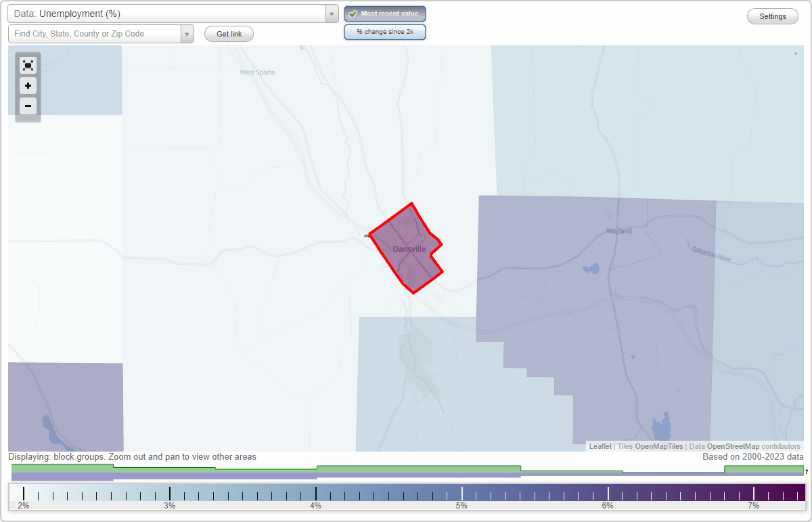The width and height of the screenshot is (812, 522).
Task: Click the fit-to-extent map icon
Action: [28, 65]
